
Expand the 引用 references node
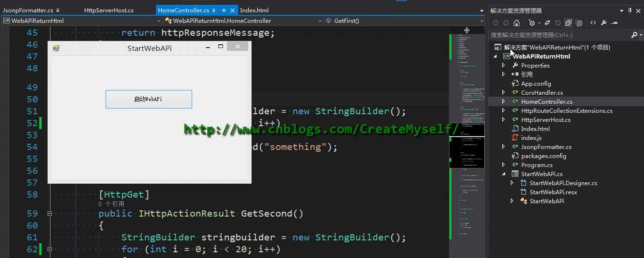[x=504, y=74]
